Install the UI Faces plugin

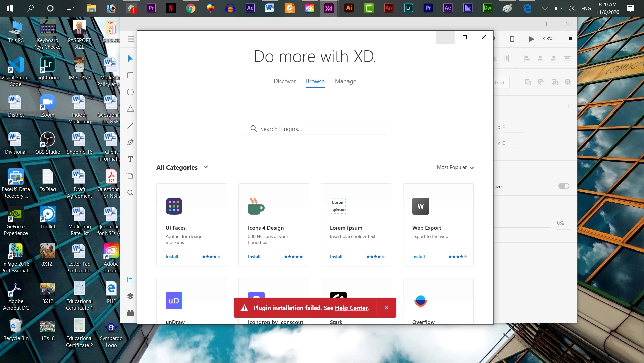(172, 257)
